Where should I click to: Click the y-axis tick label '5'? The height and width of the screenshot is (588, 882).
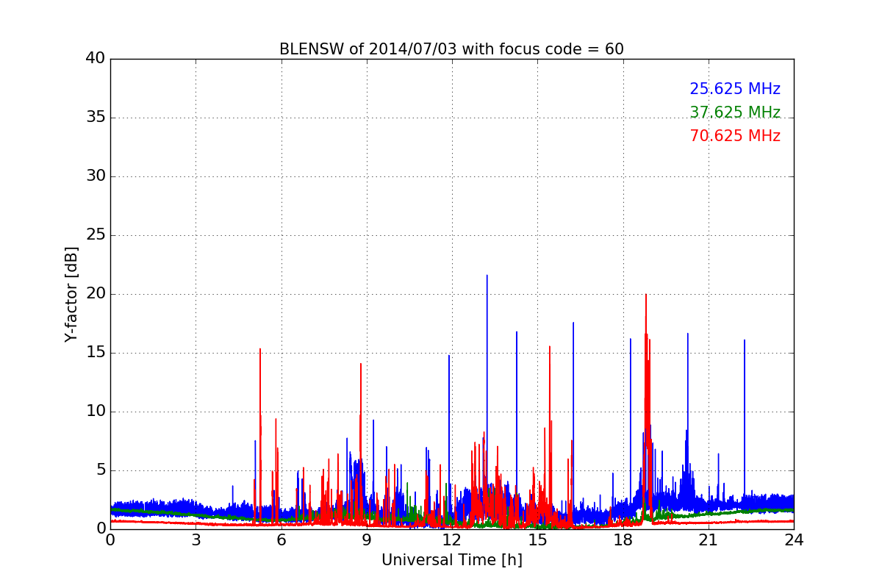(100, 470)
